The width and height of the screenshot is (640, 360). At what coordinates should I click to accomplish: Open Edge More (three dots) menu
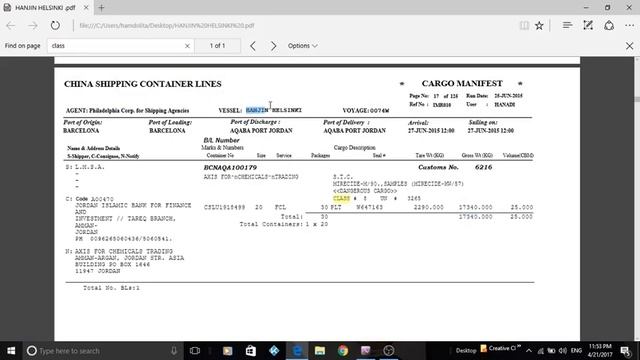pyautogui.click(x=629, y=25)
